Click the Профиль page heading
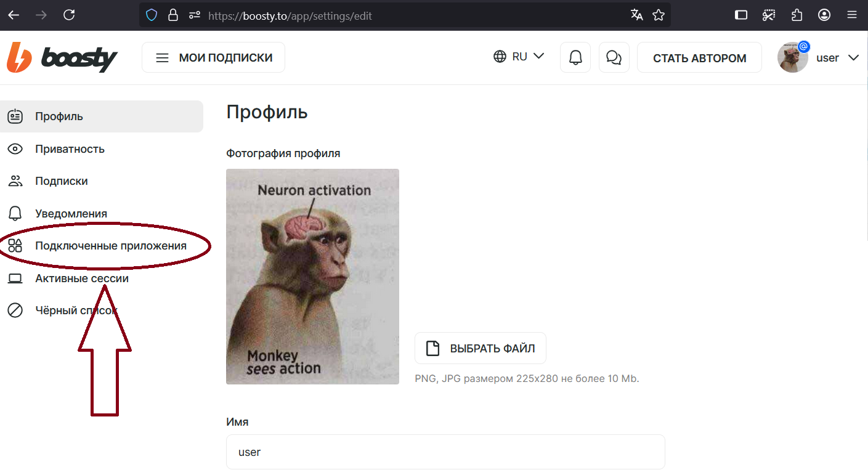 [x=267, y=112]
